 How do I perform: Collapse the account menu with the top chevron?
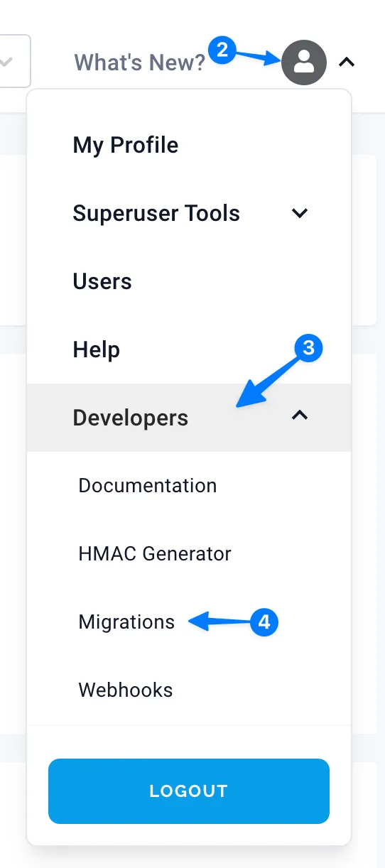346,63
